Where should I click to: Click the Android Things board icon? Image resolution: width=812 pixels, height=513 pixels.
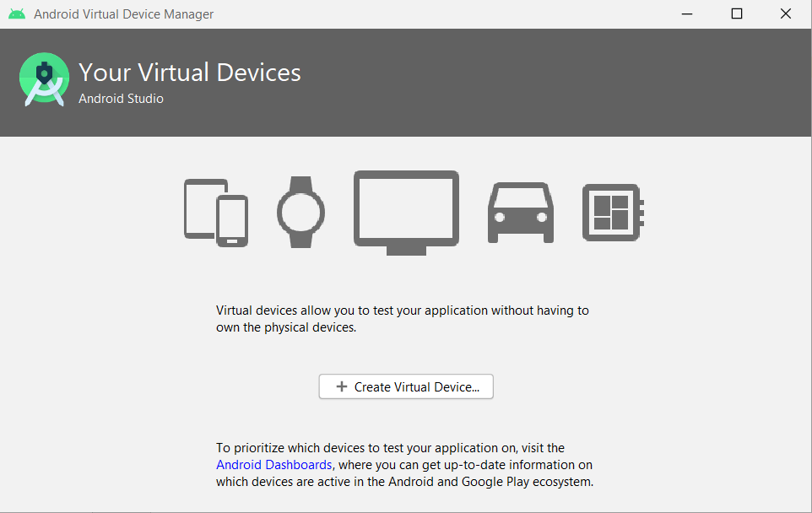[613, 213]
